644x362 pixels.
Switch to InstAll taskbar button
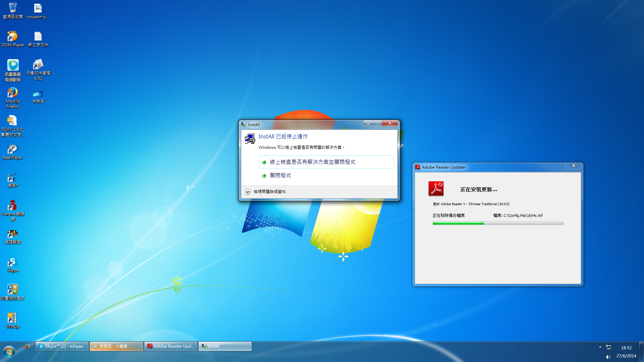coord(225,346)
